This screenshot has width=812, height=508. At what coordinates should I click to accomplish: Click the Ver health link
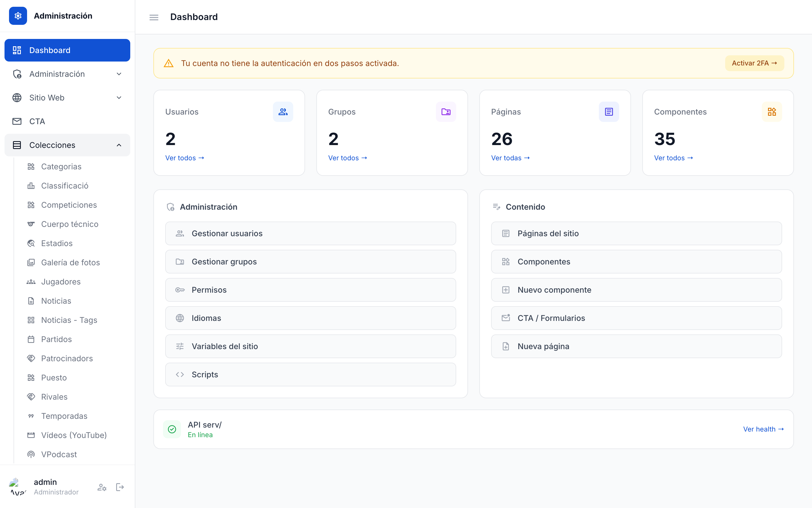[763, 429]
